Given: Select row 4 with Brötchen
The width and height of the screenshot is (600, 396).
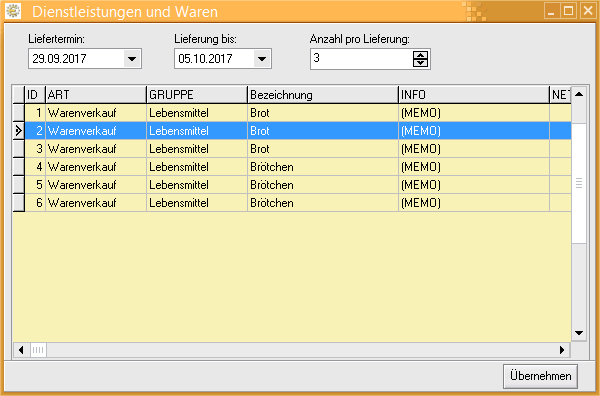Looking at the screenshot, I should pos(292,167).
